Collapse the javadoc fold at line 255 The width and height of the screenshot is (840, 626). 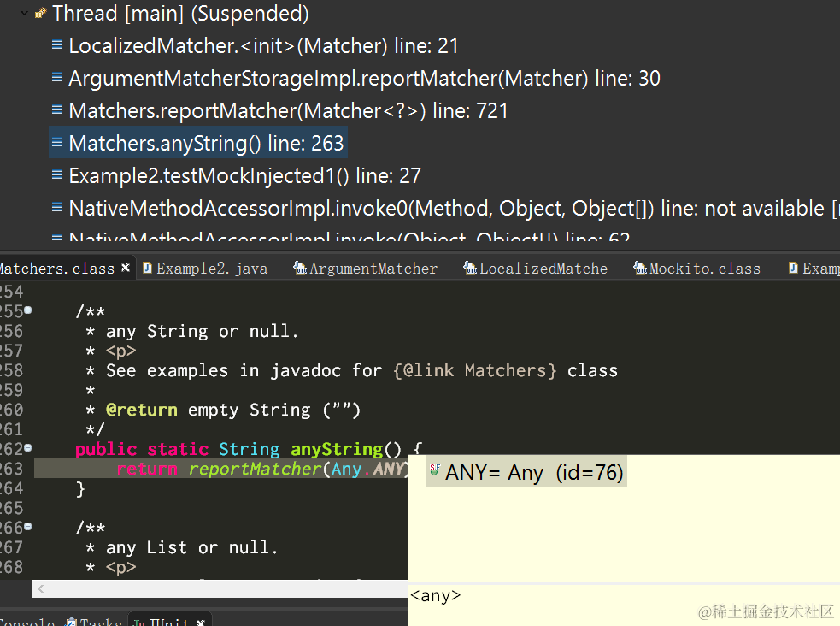[x=28, y=310]
